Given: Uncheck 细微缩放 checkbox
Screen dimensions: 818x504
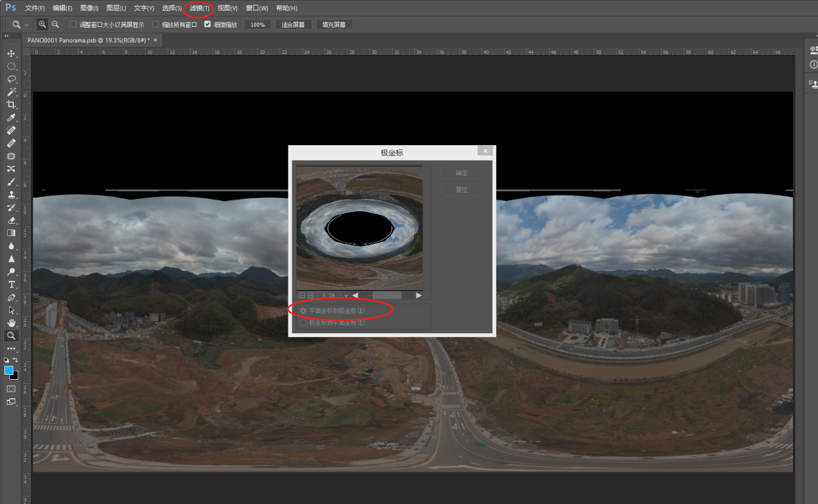Looking at the screenshot, I should [207, 24].
